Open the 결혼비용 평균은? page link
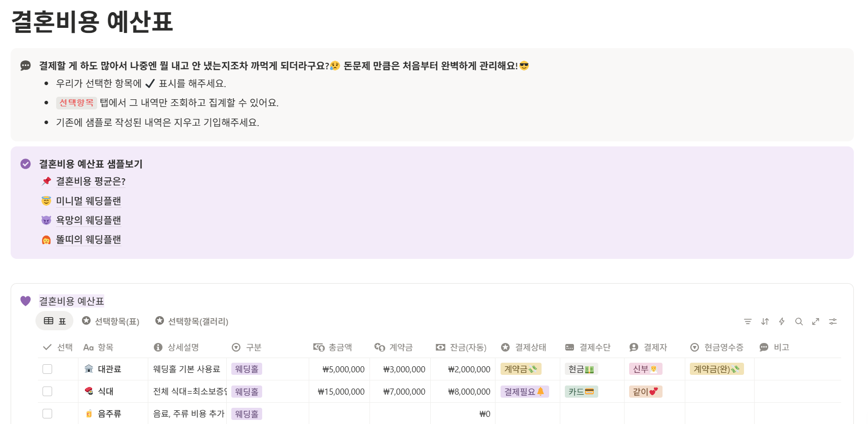Image resolution: width=868 pixels, height=424 pixels. click(x=91, y=181)
